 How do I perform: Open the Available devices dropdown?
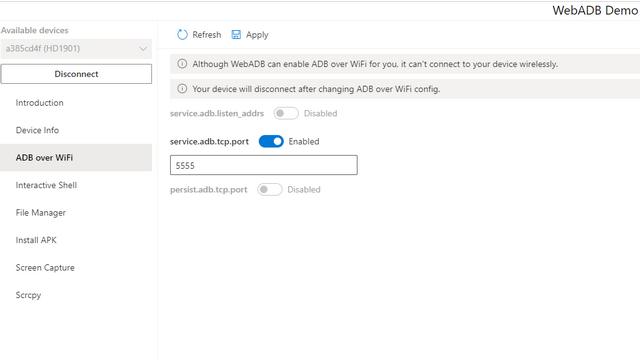(76, 49)
